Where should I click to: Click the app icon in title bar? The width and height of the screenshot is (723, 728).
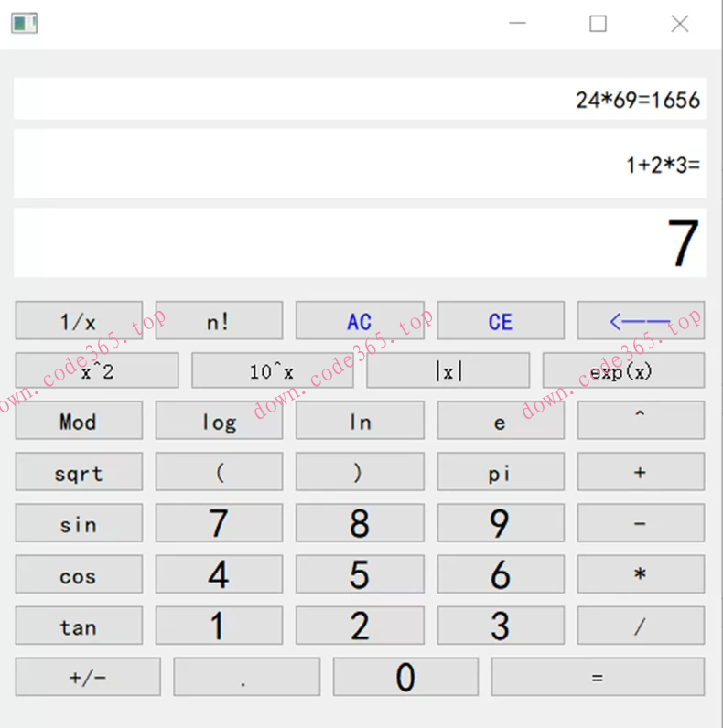point(24,23)
